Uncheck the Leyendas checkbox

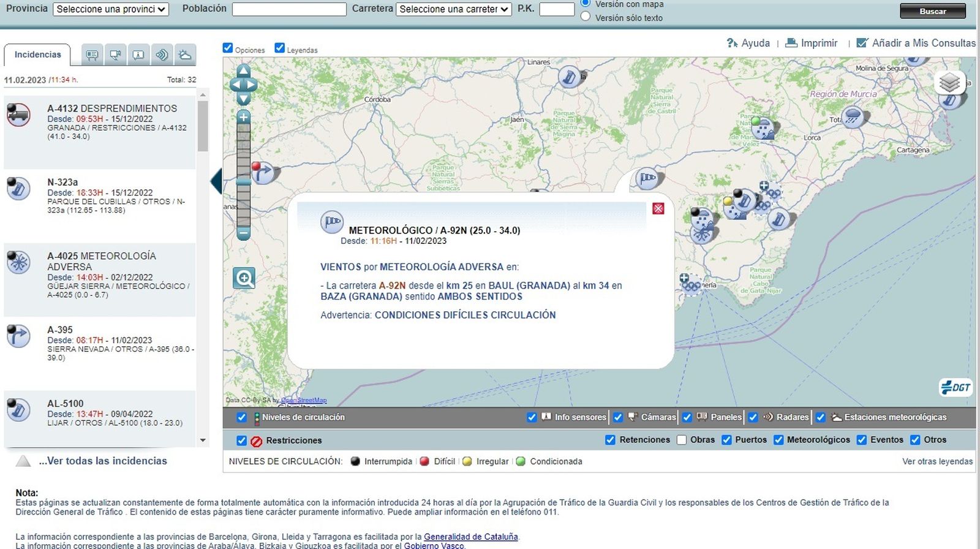click(280, 48)
